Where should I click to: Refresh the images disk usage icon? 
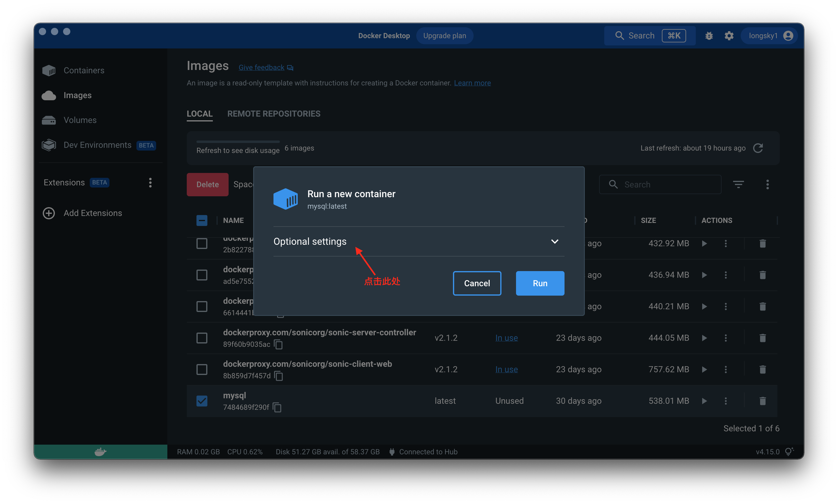(x=758, y=148)
